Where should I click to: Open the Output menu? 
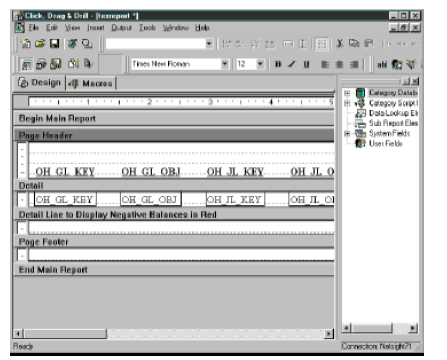121,28
